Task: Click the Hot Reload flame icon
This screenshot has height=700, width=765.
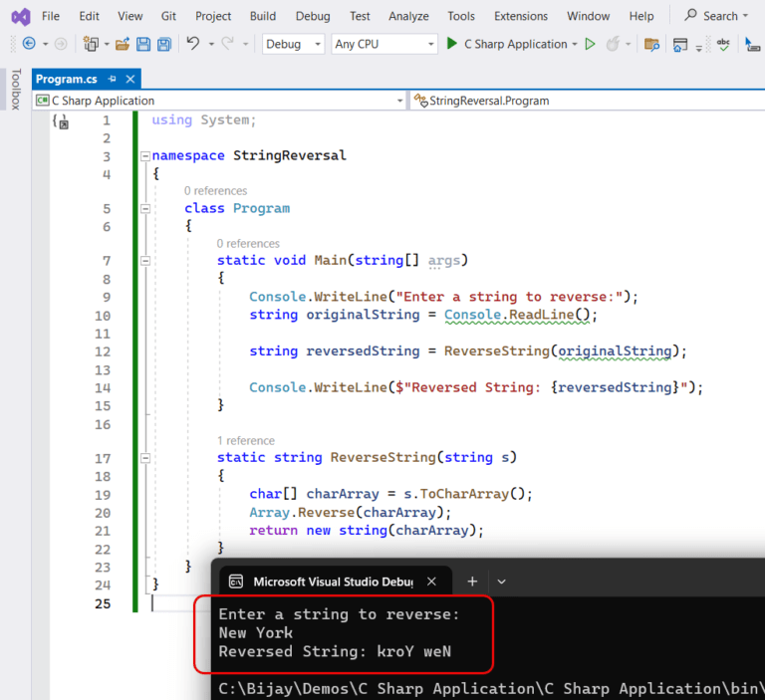Action: 613,44
